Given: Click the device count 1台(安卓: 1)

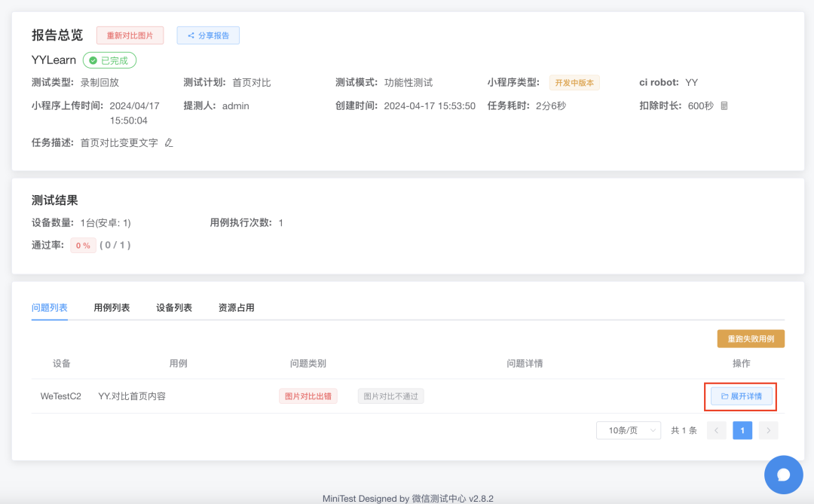Looking at the screenshot, I should [106, 223].
